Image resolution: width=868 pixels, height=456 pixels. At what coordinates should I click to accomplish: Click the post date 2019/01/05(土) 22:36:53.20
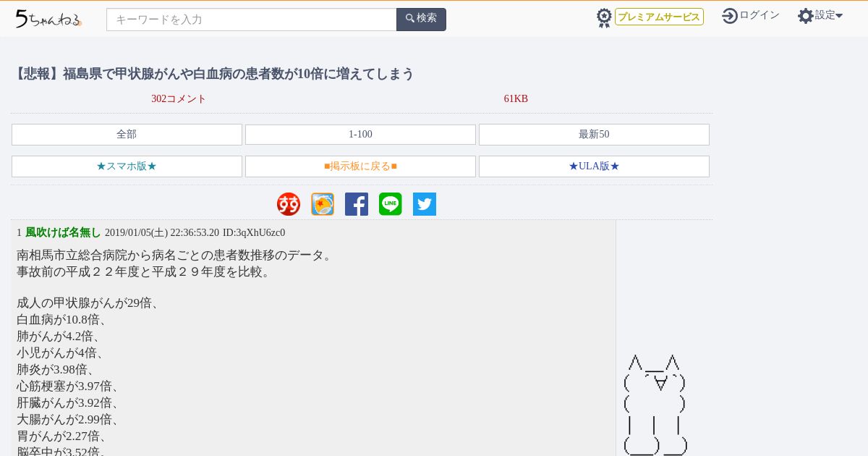click(x=162, y=233)
